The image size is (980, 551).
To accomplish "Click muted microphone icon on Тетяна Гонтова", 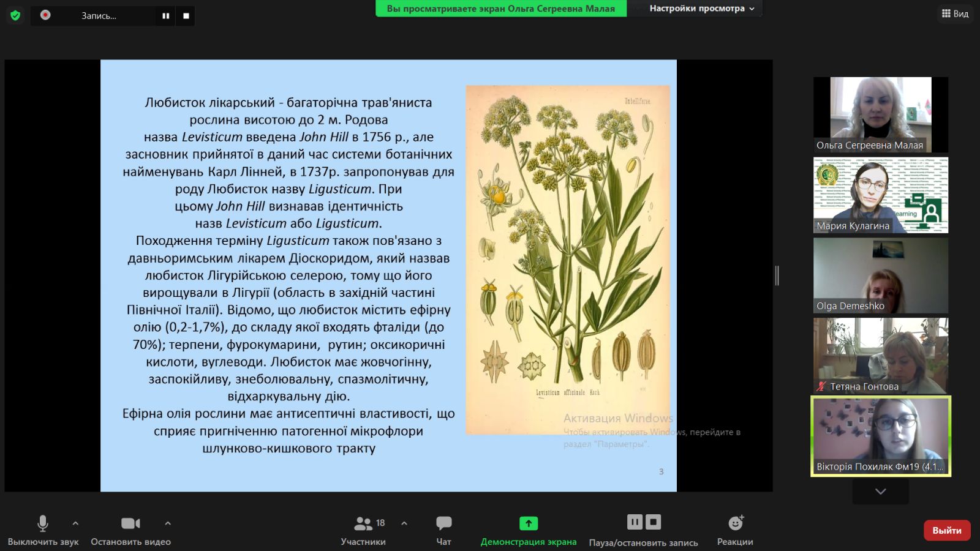I will pyautogui.click(x=821, y=386).
